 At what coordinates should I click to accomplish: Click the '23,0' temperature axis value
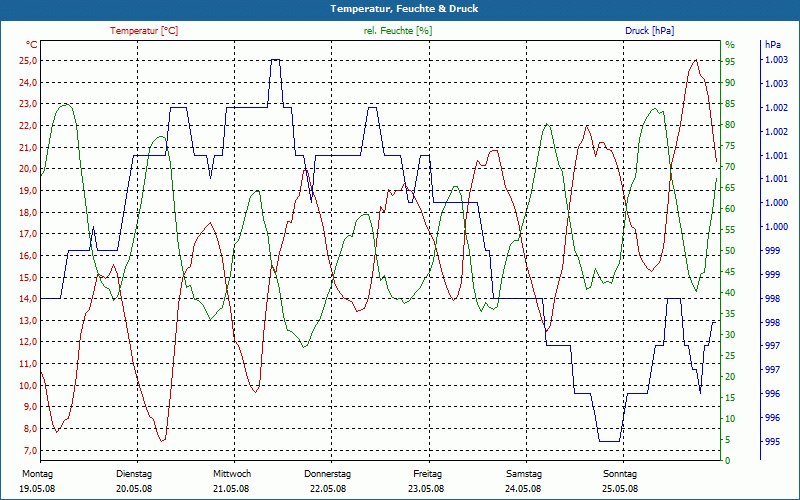click(28, 104)
